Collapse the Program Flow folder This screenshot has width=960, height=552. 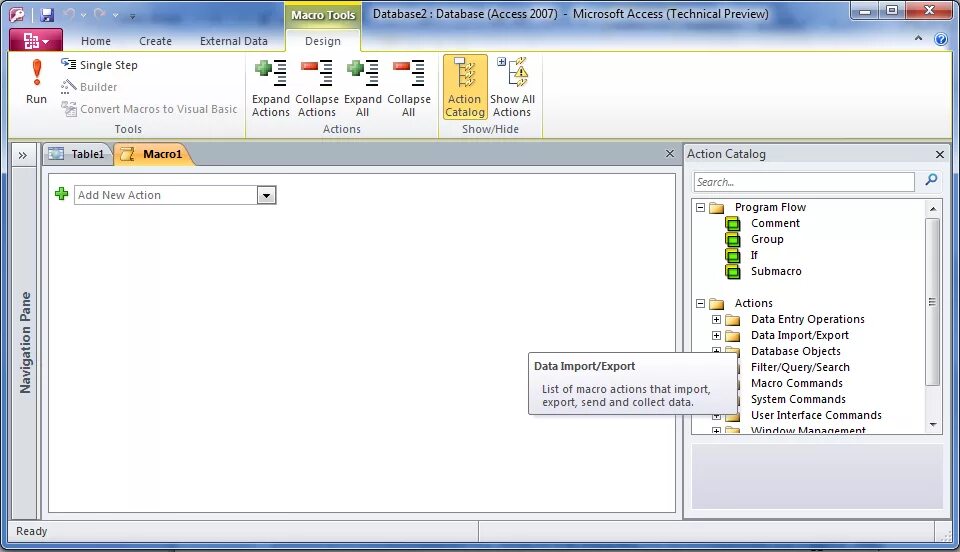pos(700,207)
